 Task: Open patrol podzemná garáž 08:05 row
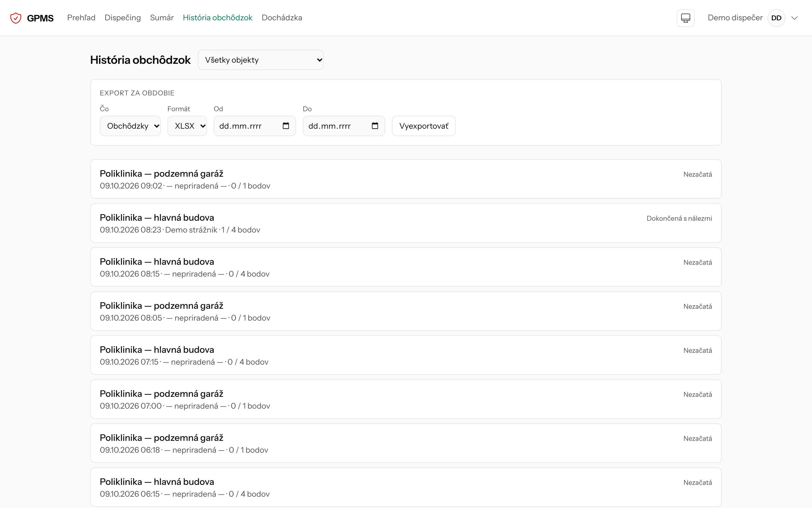(x=406, y=311)
